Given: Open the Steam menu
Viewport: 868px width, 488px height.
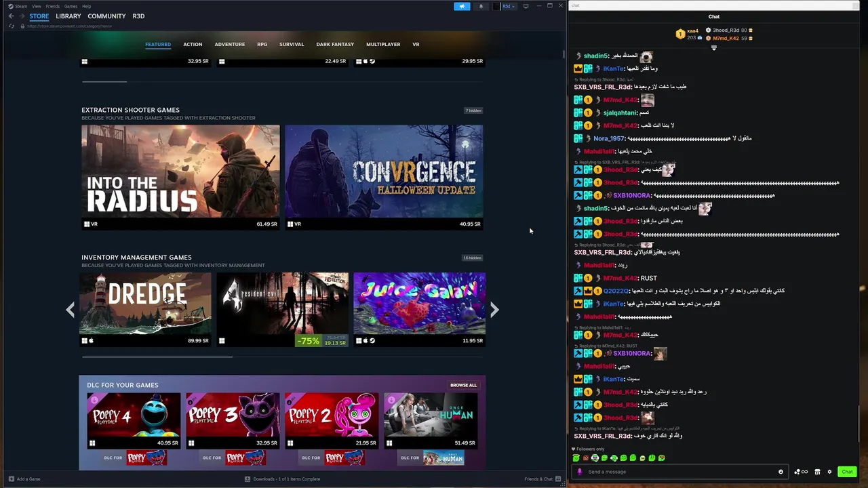Looking at the screenshot, I should tap(20, 6).
